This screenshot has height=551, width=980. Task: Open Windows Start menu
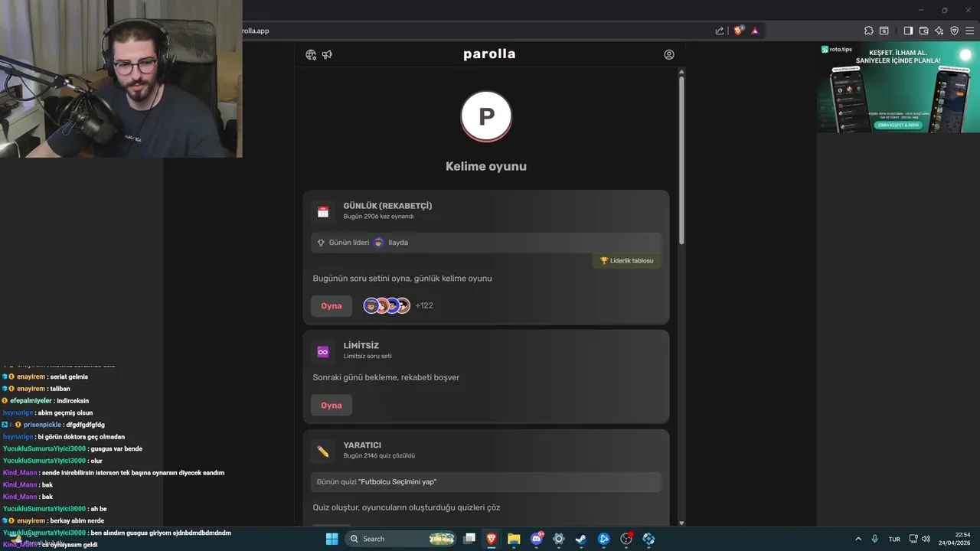coord(332,539)
